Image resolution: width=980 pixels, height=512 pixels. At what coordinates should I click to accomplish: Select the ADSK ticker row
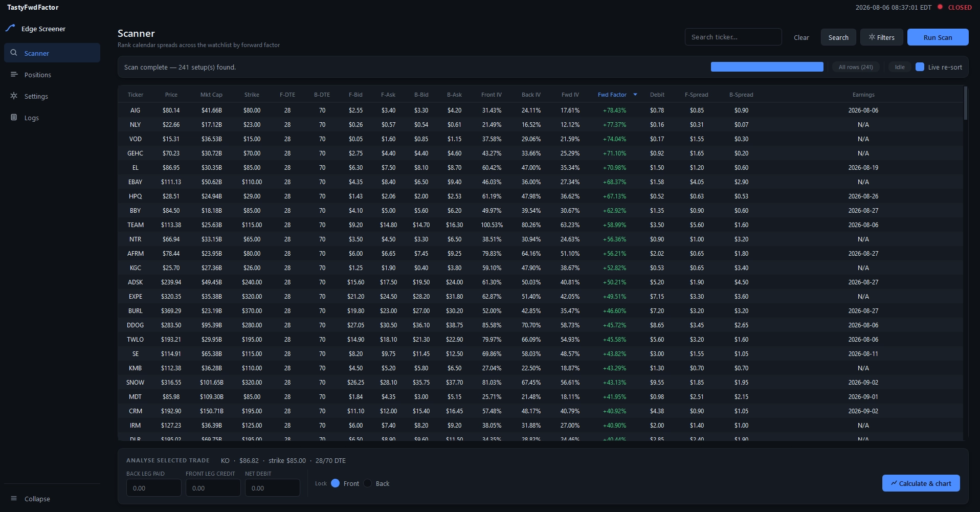pyautogui.click(x=541, y=282)
